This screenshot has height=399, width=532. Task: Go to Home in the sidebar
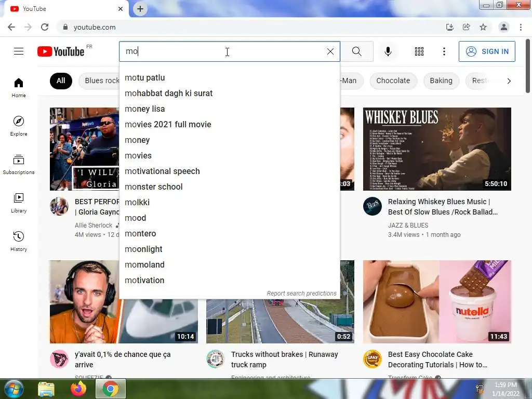click(x=19, y=87)
